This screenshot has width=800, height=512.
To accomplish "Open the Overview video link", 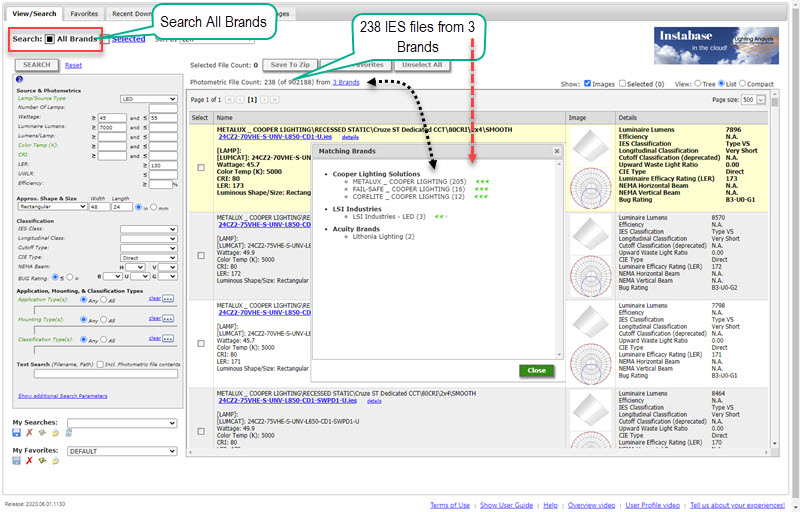I will click(591, 505).
